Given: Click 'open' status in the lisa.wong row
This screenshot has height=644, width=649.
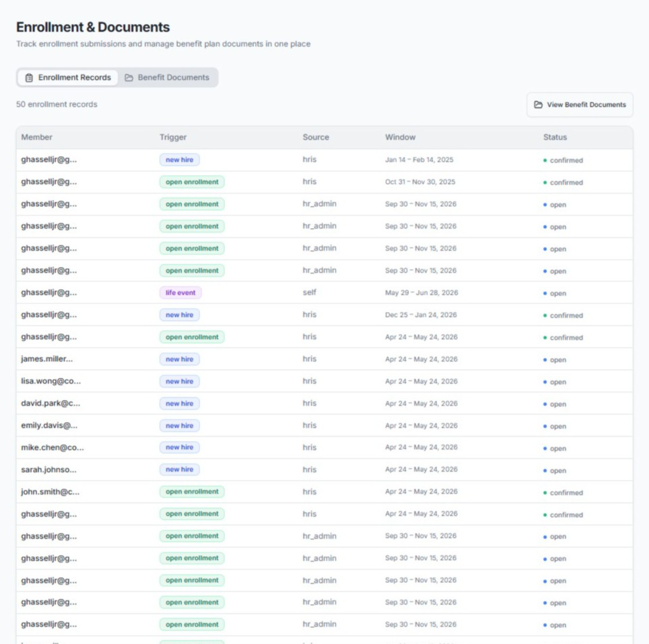Looking at the screenshot, I should pos(555,382).
